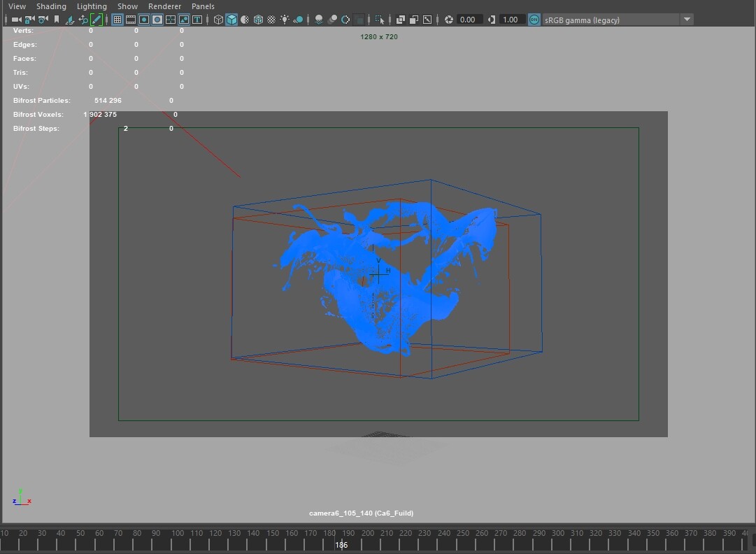Toggle viewport lighting with the bulb icon

(x=285, y=20)
